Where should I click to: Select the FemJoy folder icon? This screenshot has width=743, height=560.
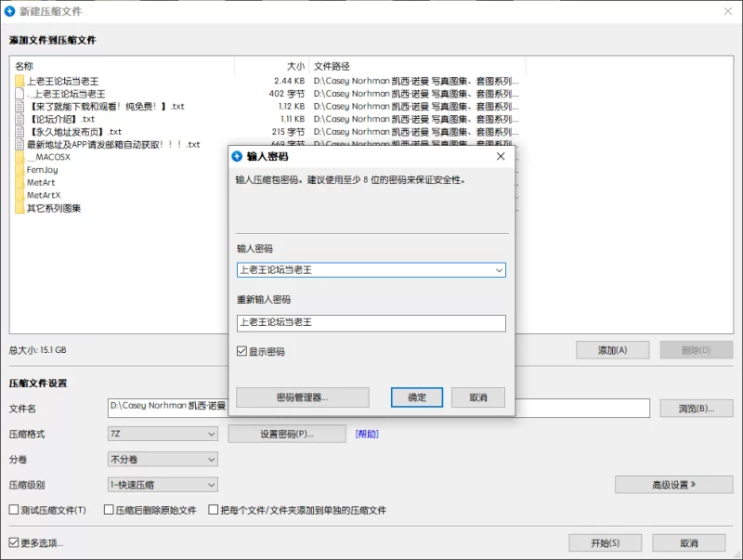[x=19, y=170]
